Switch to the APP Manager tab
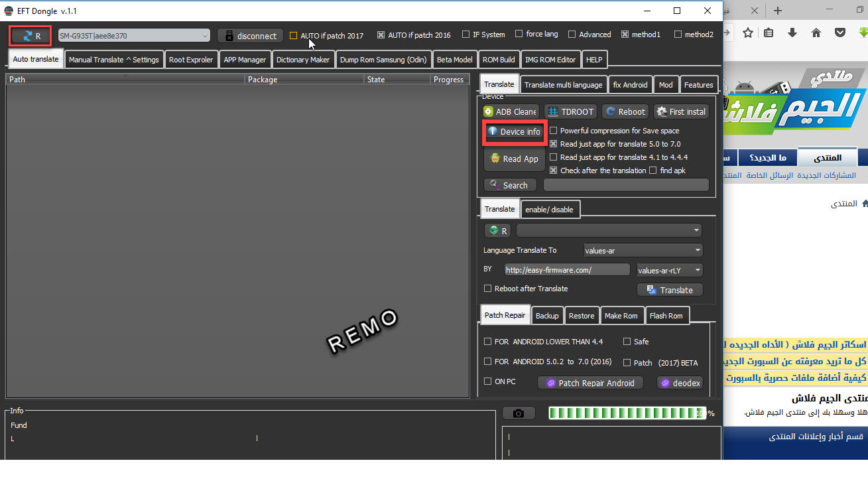Viewport: 868px width, 483px height. 245,60
